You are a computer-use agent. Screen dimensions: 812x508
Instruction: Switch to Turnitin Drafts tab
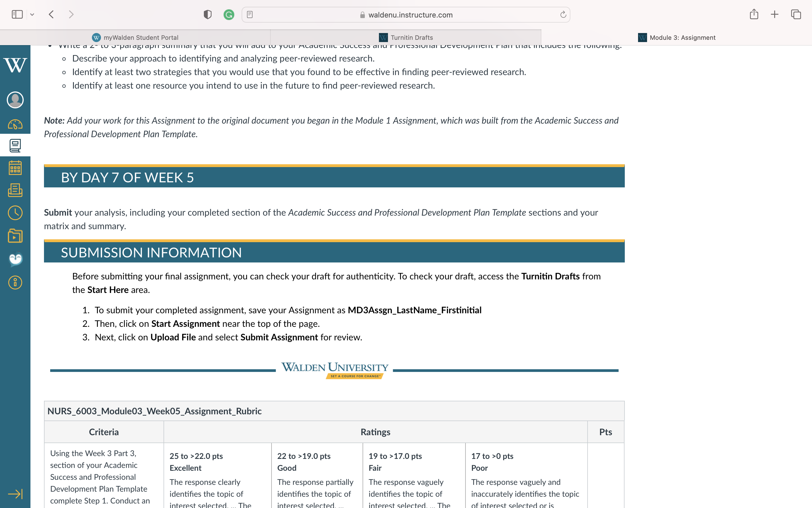(x=406, y=37)
